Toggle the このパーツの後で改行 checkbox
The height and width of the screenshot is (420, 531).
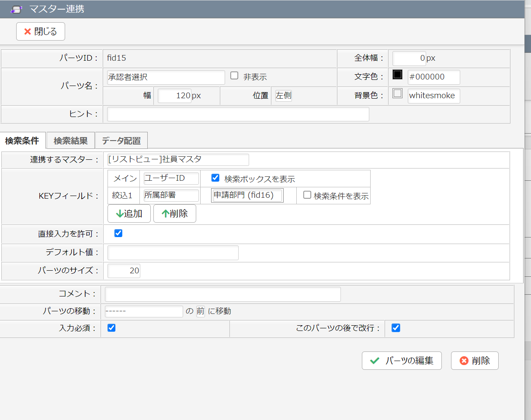tap(396, 328)
